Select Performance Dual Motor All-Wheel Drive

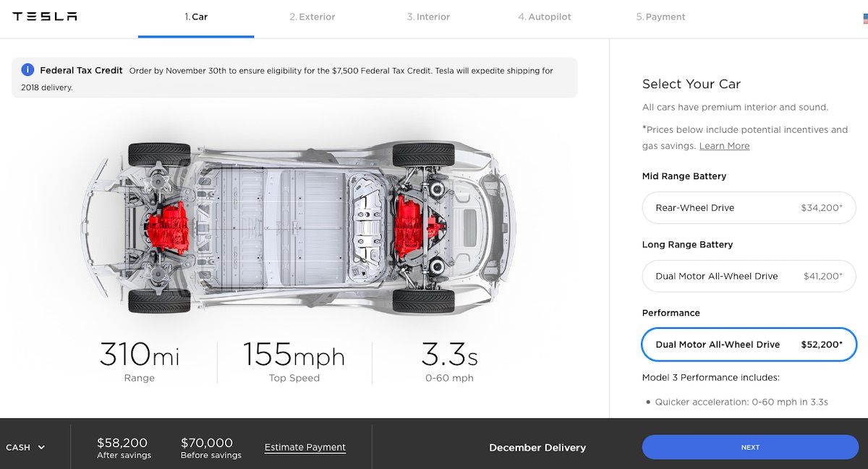click(749, 345)
